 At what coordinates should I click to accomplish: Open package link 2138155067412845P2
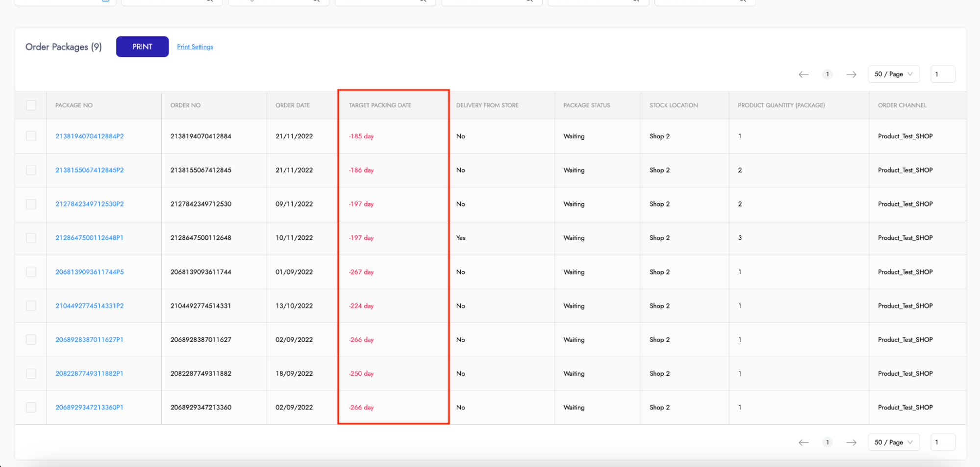tap(89, 170)
